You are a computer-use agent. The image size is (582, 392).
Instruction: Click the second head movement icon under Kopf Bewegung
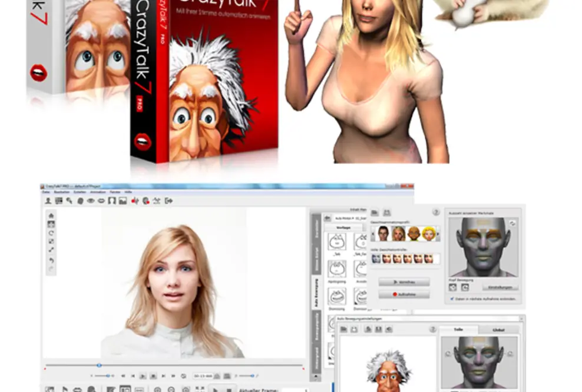(465, 287)
